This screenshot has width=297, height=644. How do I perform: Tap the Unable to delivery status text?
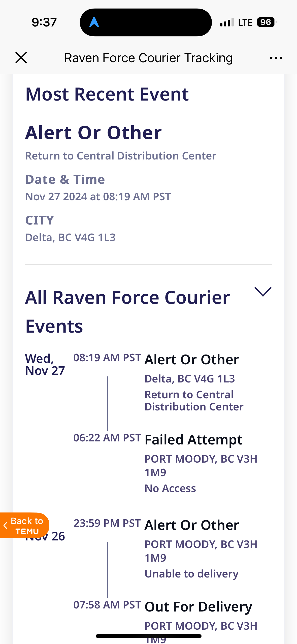tap(191, 574)
